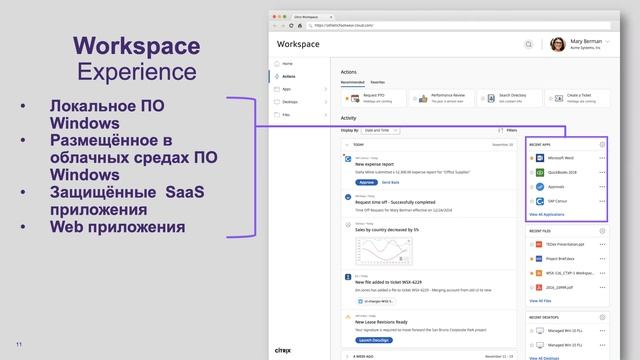Click Send Back on expense report
640x360 pixels.
pyautogui.click(x=391, y=182)
